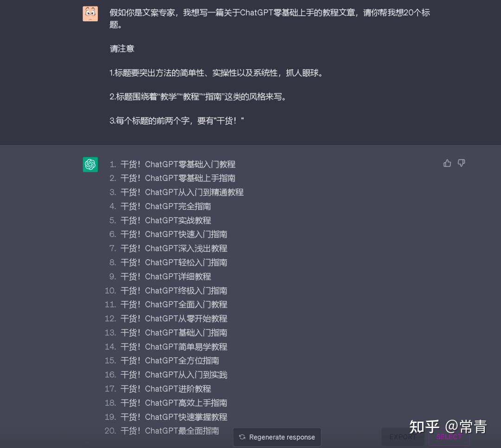Viewport: 501px width, 448px height.
Task: Click title 5 ChatGPT实战教程
Action: click(166, 220)
